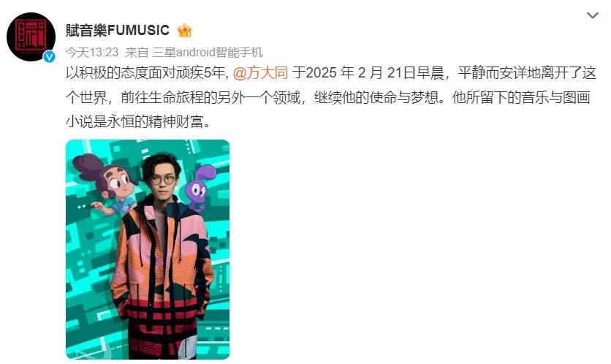
Task: Click the second line of the post text
Action: (x=327, y=97)
